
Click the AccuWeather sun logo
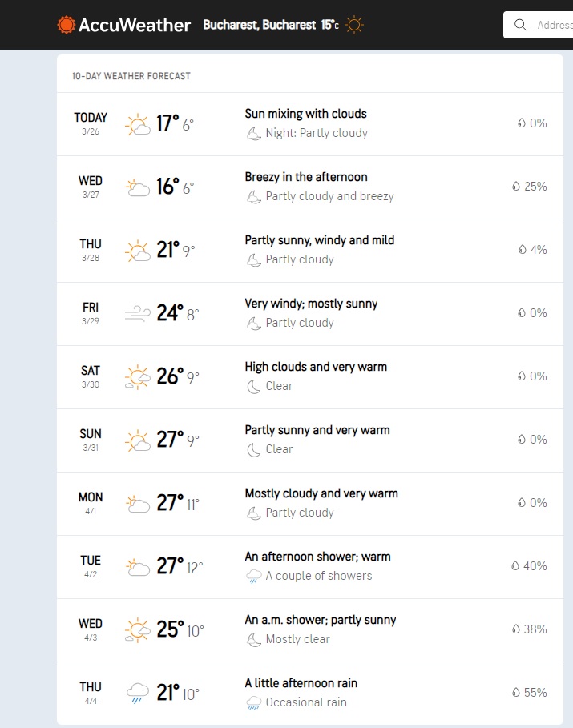67,25
